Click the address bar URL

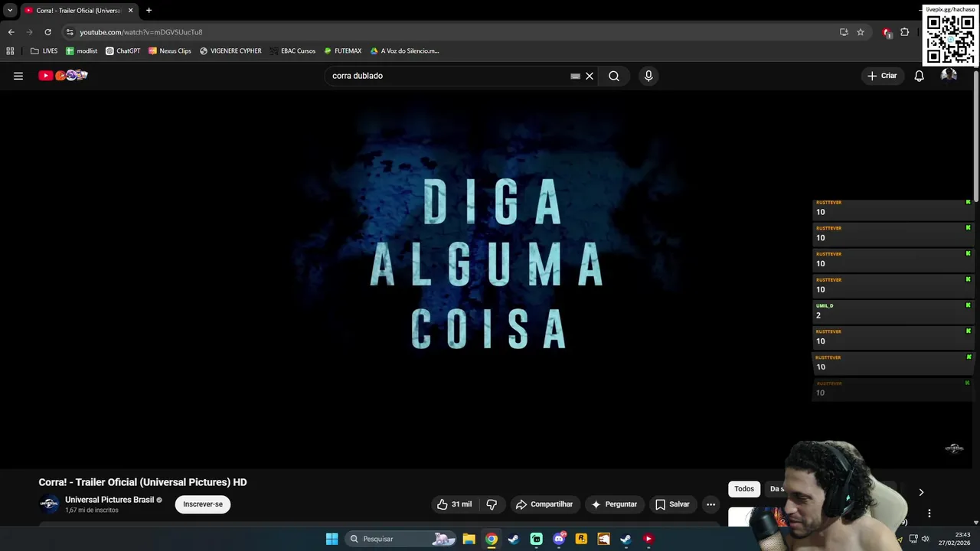[x=141, y=32]
